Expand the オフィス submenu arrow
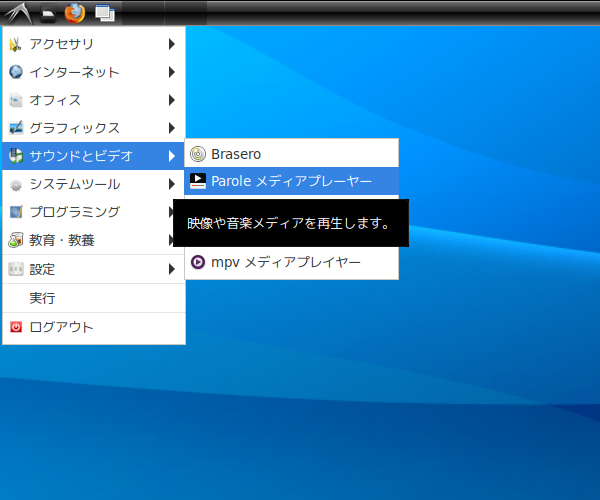600x500 pixels. click(x=172, y=100)
